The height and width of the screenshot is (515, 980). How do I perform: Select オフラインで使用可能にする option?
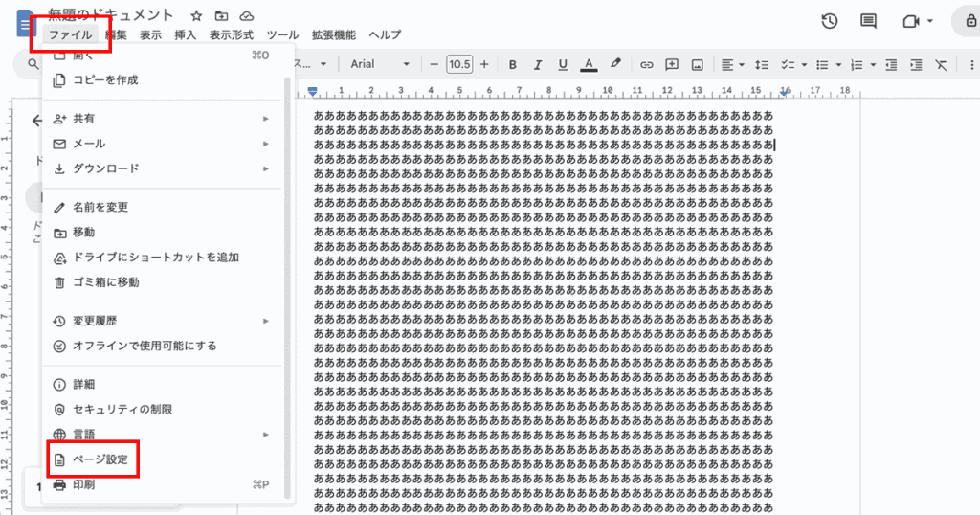145,346
